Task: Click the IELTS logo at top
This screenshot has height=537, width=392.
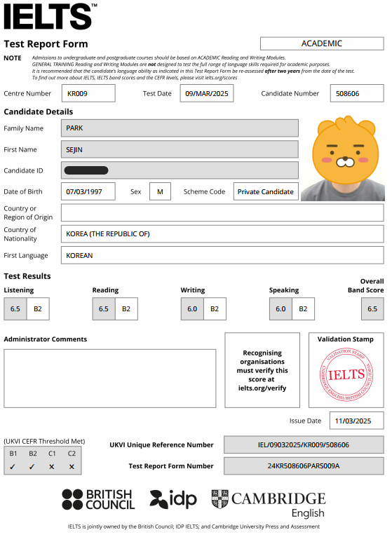Action: tap(50, 16)
